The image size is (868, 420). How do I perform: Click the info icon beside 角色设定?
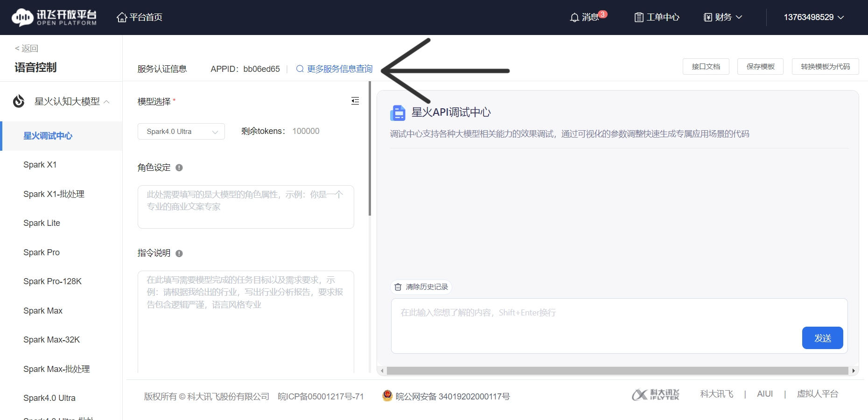tap(179, 168)
